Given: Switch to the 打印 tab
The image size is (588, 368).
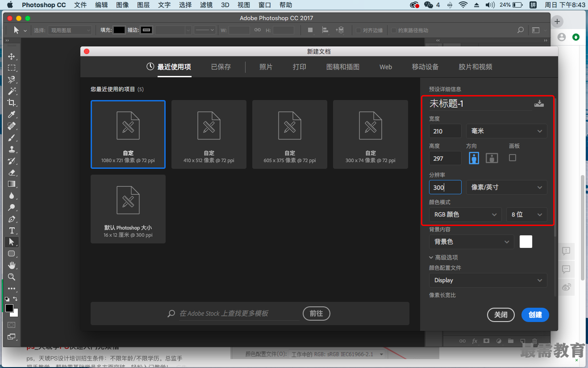Looking at the screenshot, I should point(300,67).
